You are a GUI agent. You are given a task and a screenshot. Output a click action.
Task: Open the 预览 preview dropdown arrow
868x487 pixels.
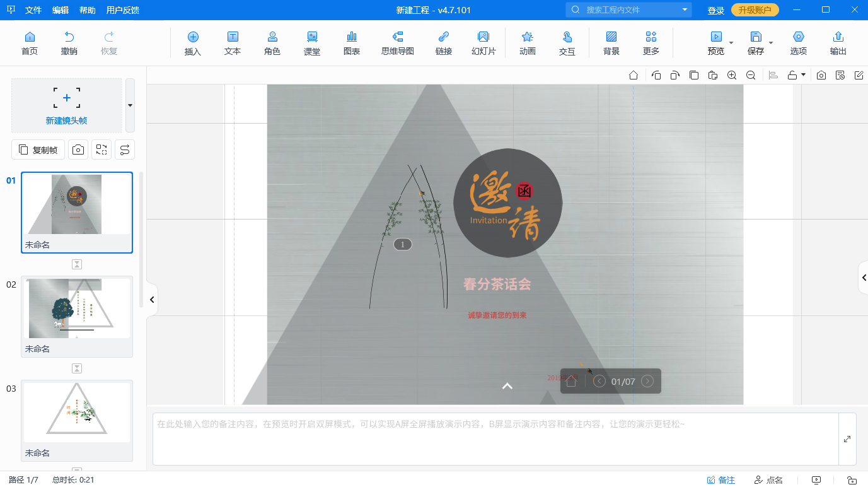click(731, 43)
